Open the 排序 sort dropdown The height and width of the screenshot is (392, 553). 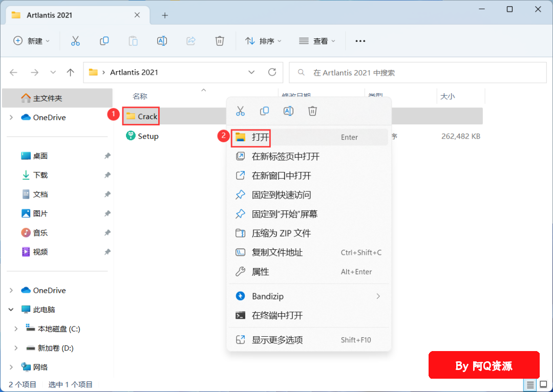[x=264, y=41]
